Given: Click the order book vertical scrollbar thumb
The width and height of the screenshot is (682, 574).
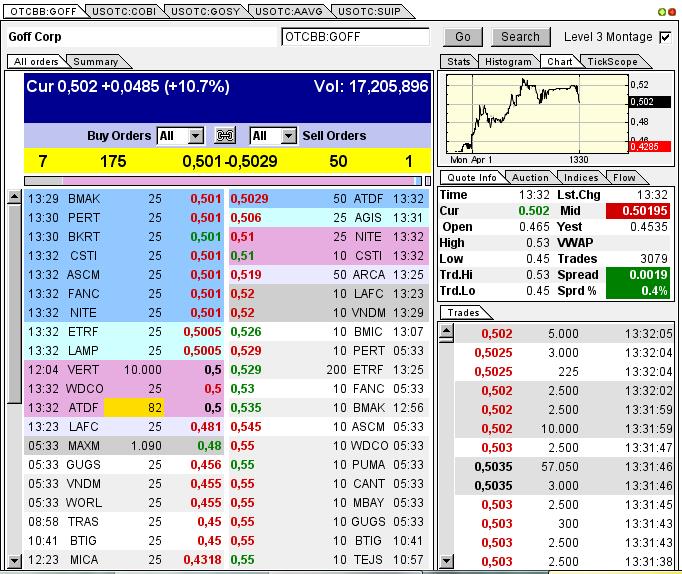Looking at the screenshot, I should [14, 304].
